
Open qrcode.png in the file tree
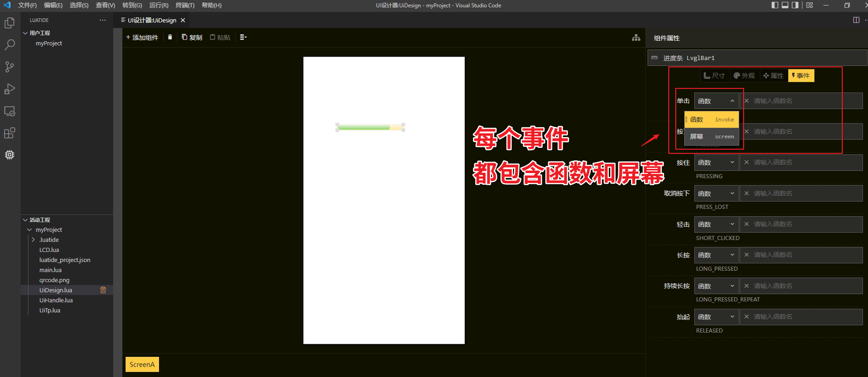pyautogui.click(x=54, y=280)
